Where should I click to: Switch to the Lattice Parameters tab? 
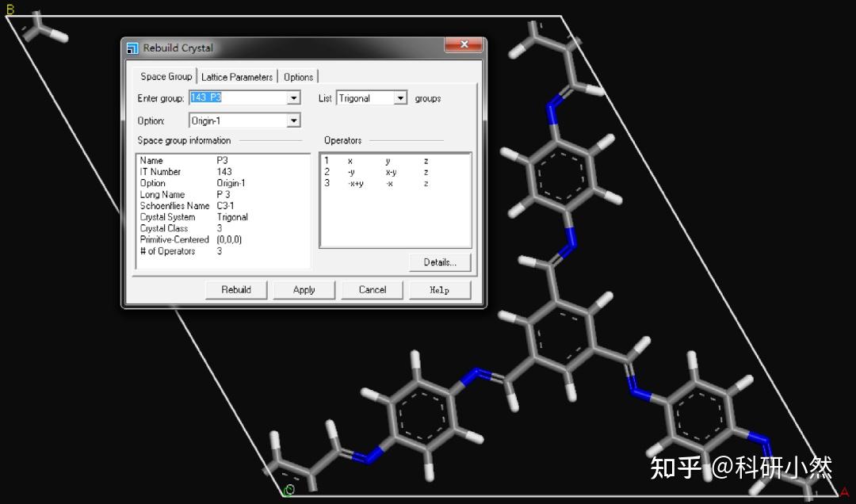pyautogui.click(x=237, y=76)
